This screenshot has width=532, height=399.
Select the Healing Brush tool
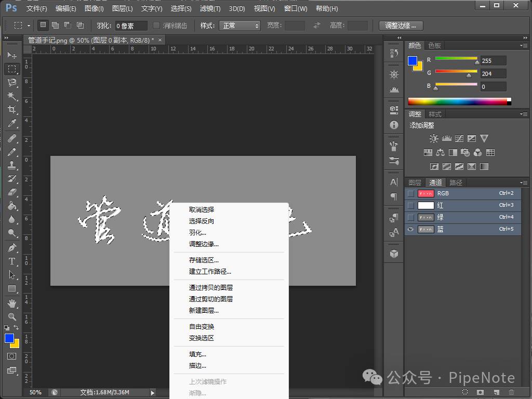12,138
